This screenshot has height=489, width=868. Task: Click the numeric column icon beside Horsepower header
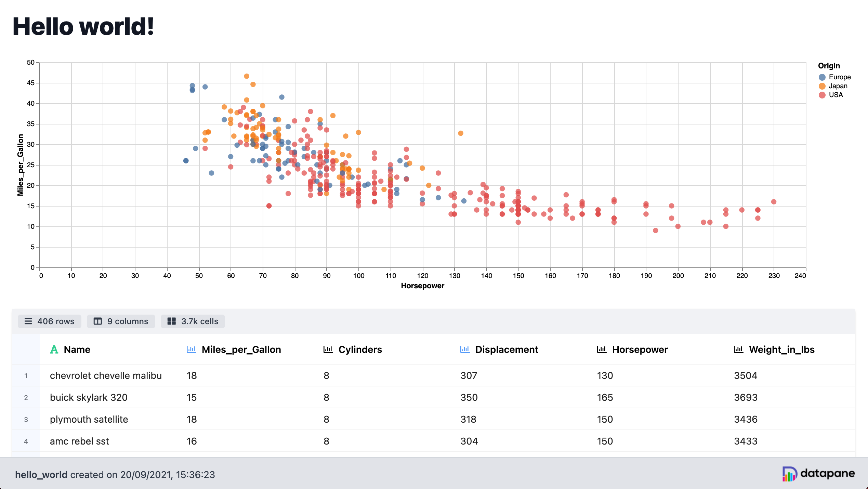click(601, 349)
